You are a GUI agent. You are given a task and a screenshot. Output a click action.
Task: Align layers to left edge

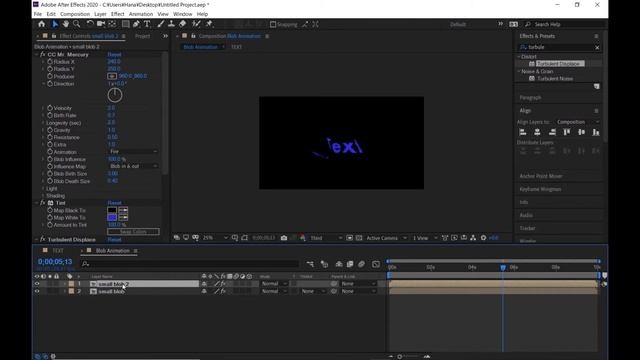(x=523, y=132)
